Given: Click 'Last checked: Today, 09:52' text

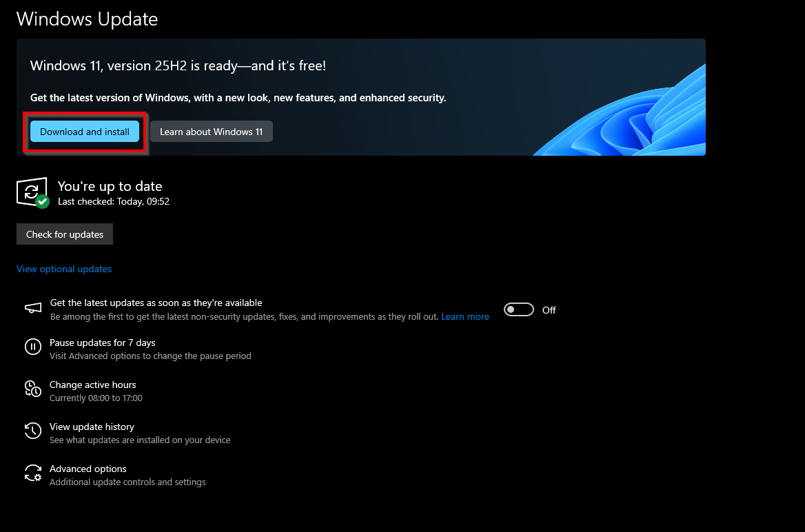Looking at the screenshot, I should click(114, 202).
